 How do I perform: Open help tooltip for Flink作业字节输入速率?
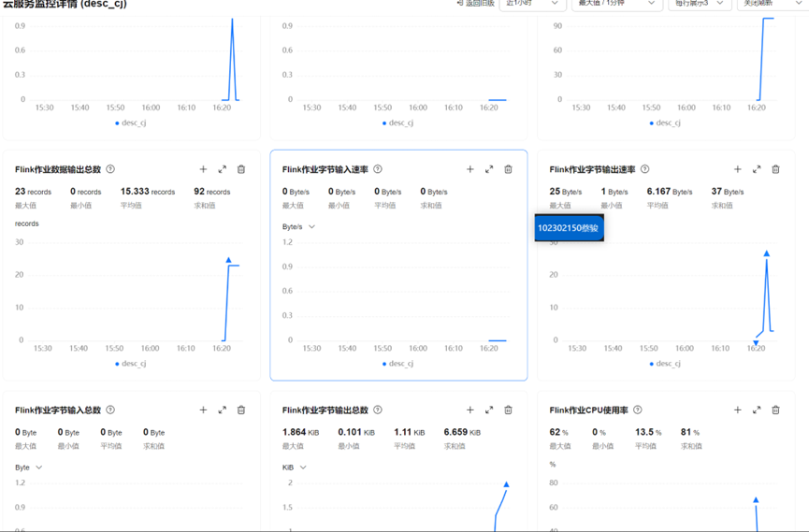pyautogui.click(x=378, y=169)
